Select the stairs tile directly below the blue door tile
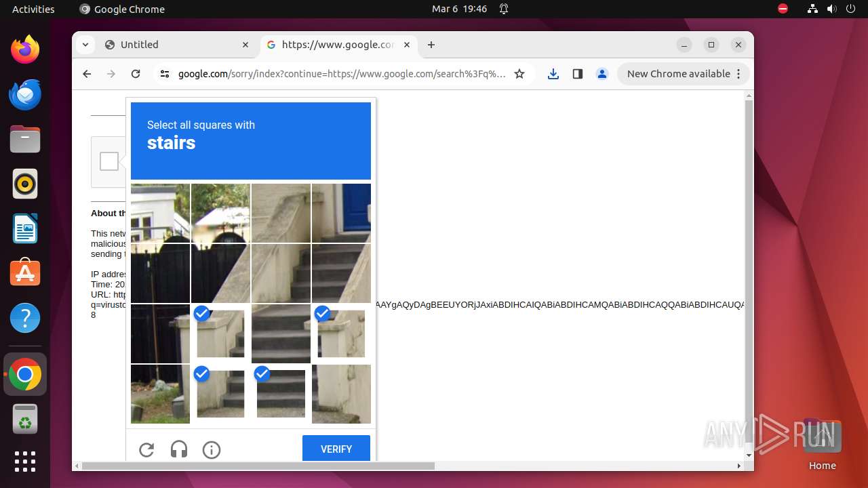The image size is (868, 488). 341,273
